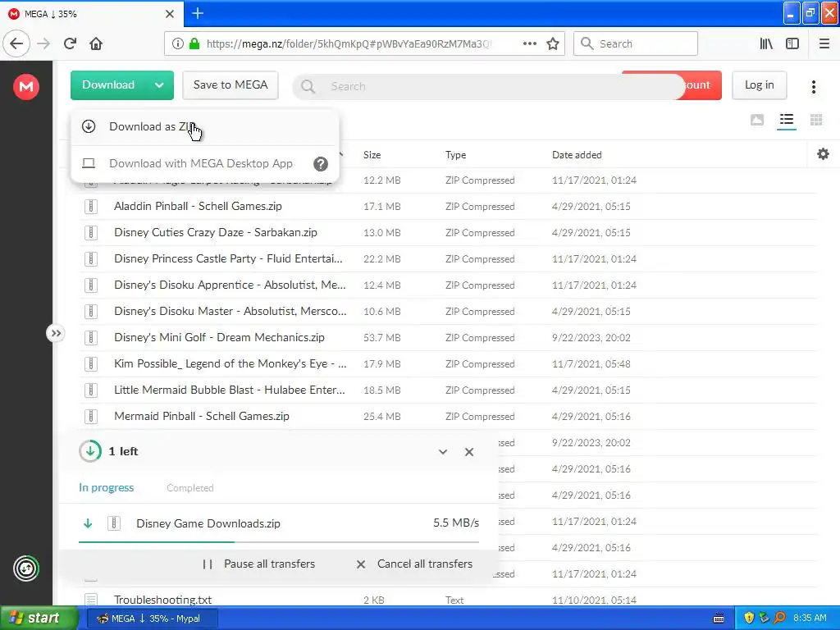Reload the page with refresh icon
Screen dimensions: 840x630
click(x=71, y=43)
